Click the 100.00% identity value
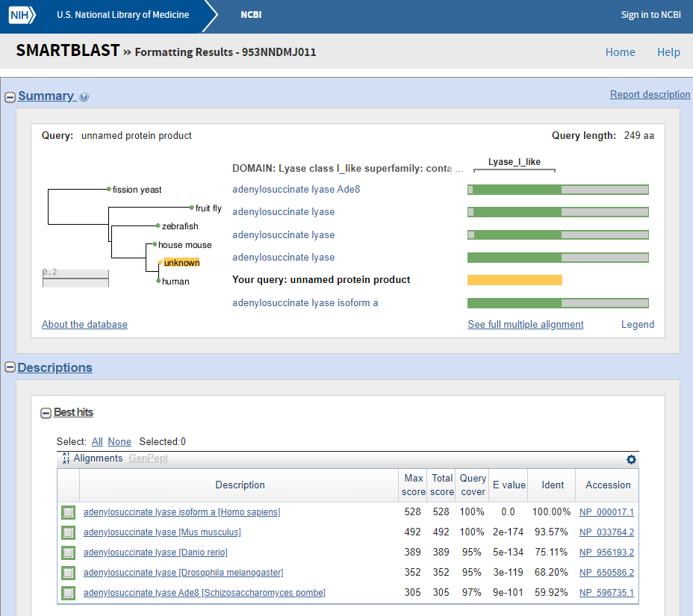Viewport: 693px width, 616px height. 551,512
